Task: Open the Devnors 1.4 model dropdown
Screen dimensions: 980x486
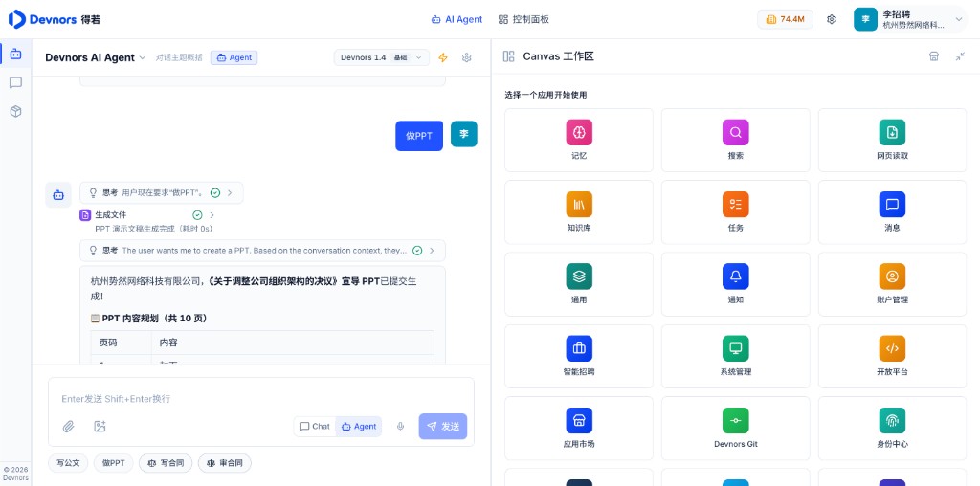Action: (x=381, y=57)
